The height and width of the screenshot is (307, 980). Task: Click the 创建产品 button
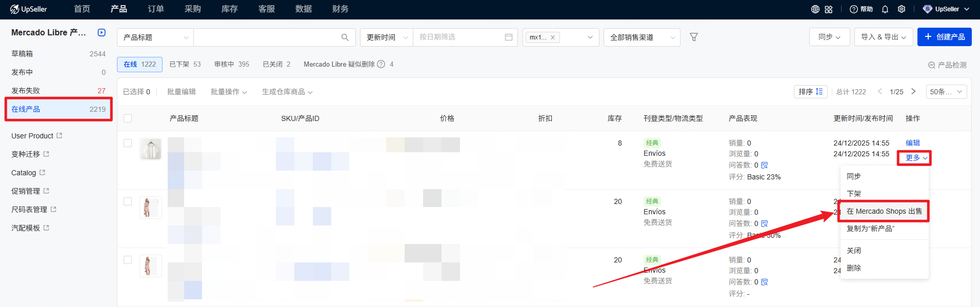pos(944,37)
